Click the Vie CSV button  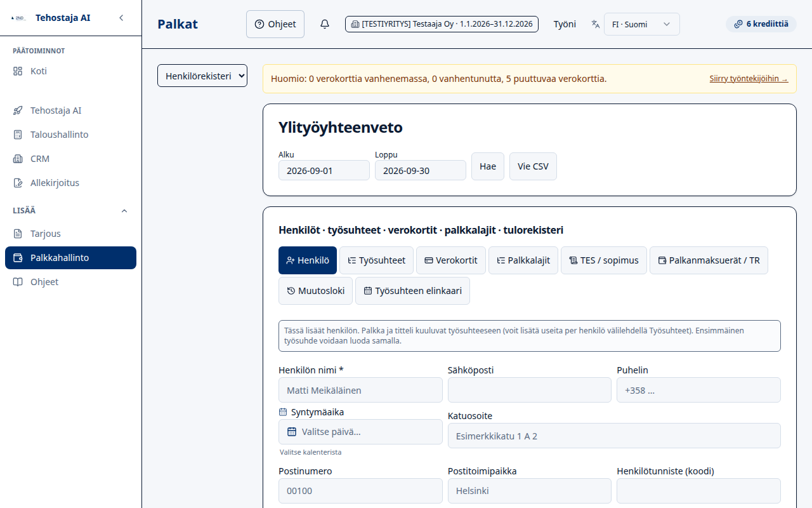coord(533,166)
